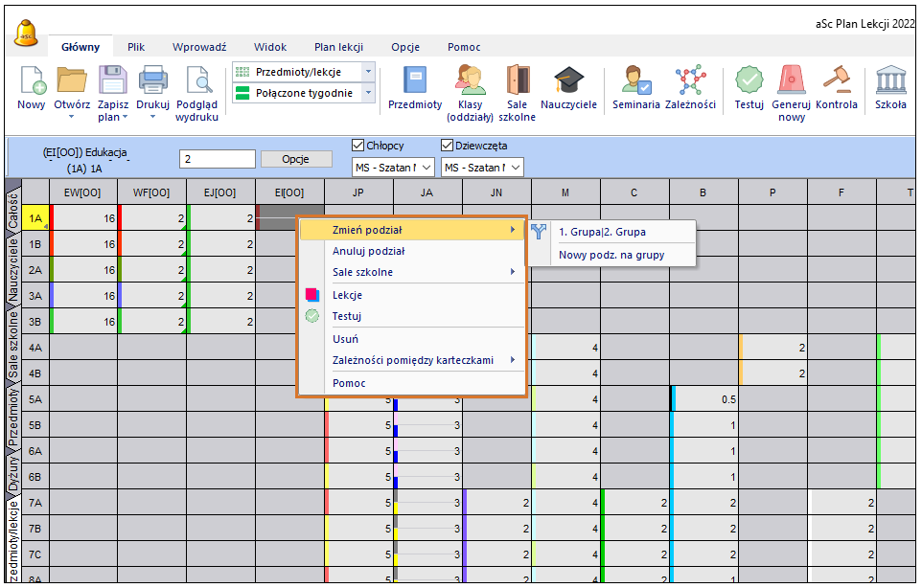Switch to the Nauczyciele side tab
Image resolution: width=922 pixels, height=588 pixels.
pos(12,268)
